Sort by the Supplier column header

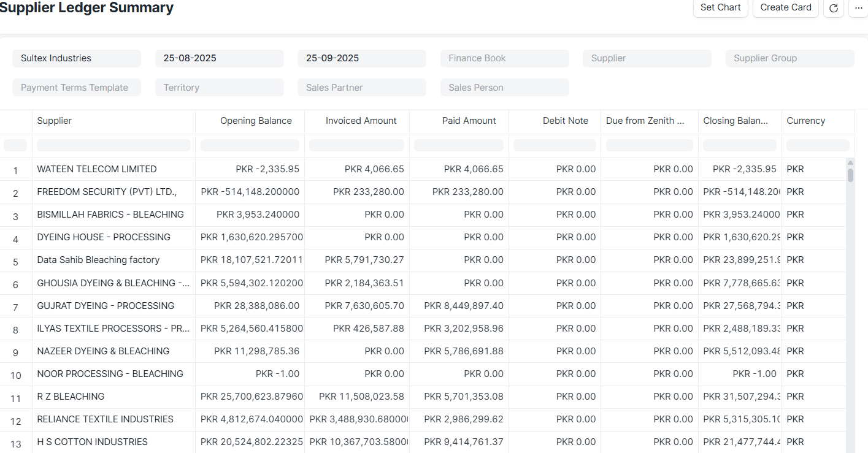[113, 121]
